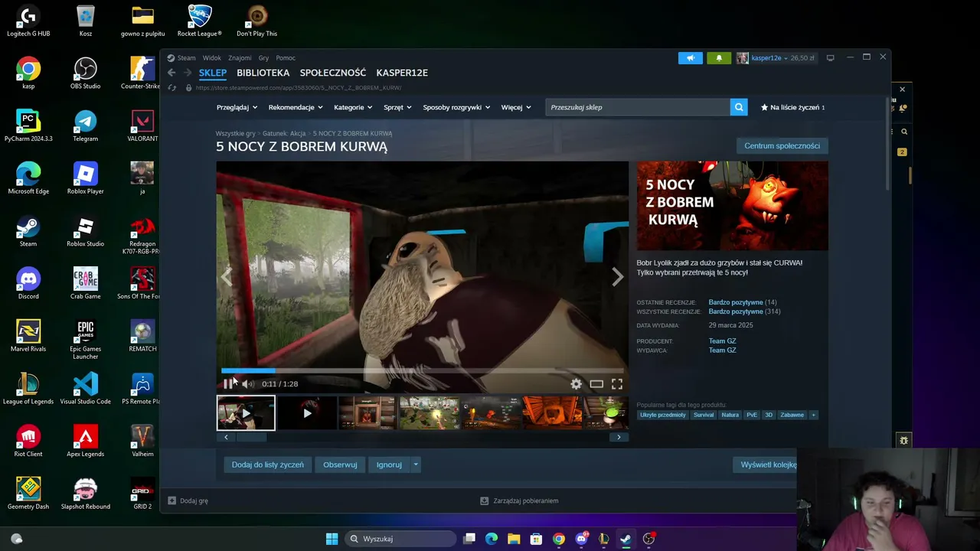
Task: Launch Rocket League from the desktop
Action: coord(200,21)
